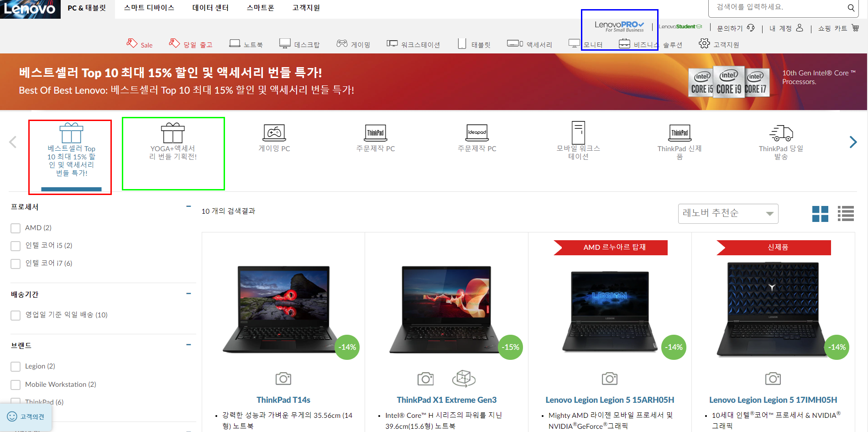Screen dimensions: 868x432
Task: Open the 쇼핑 카트 cart icon
Action: tap(855, 28)
